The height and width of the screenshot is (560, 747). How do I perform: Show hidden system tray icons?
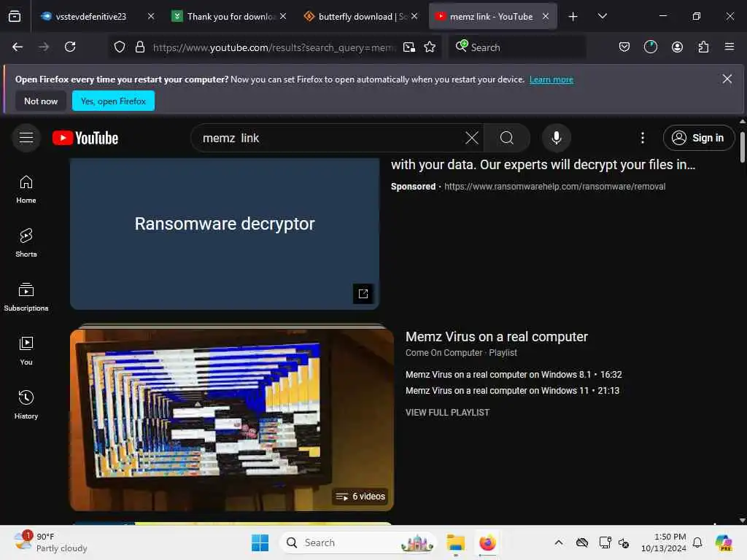(x=559, y=542)
